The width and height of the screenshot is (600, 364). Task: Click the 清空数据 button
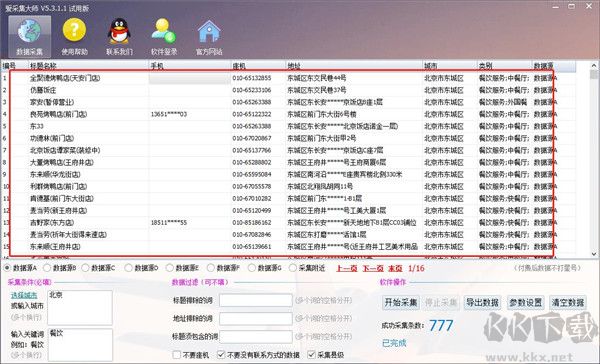[x=568, y=302]
